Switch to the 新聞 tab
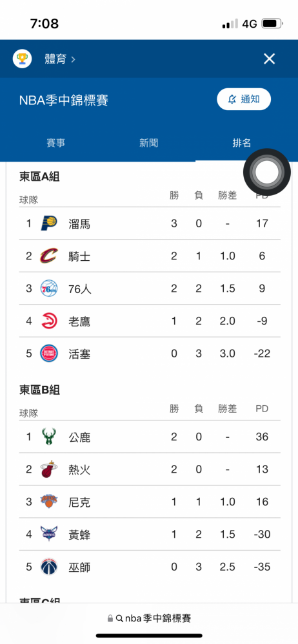Screen dimensions: 298x644 click(x=148, y=143)
